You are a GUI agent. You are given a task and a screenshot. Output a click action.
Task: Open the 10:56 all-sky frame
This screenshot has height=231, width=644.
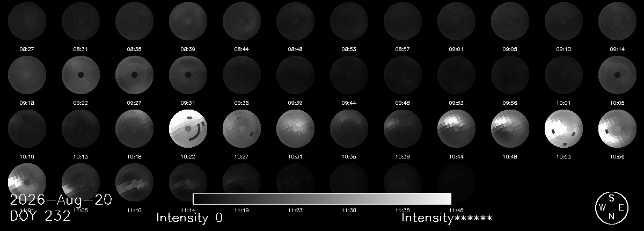click(617, 128)
